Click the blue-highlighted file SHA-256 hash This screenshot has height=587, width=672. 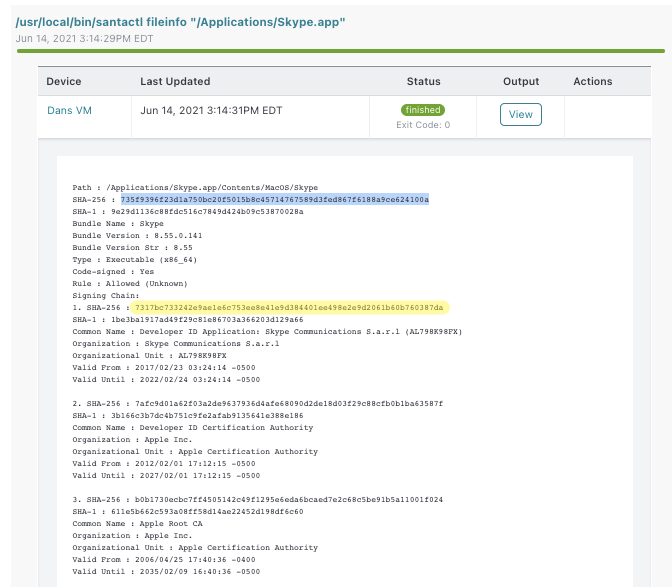[275, 200]
